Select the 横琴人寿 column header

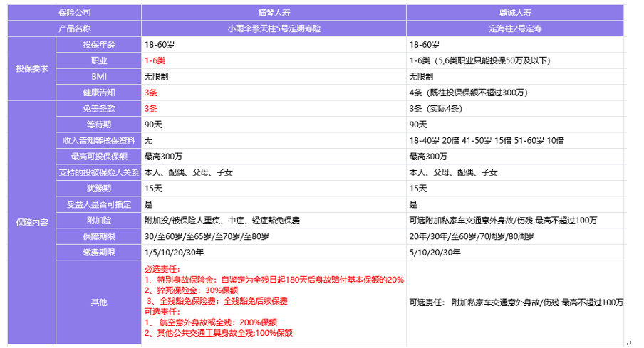coord(274,13)
